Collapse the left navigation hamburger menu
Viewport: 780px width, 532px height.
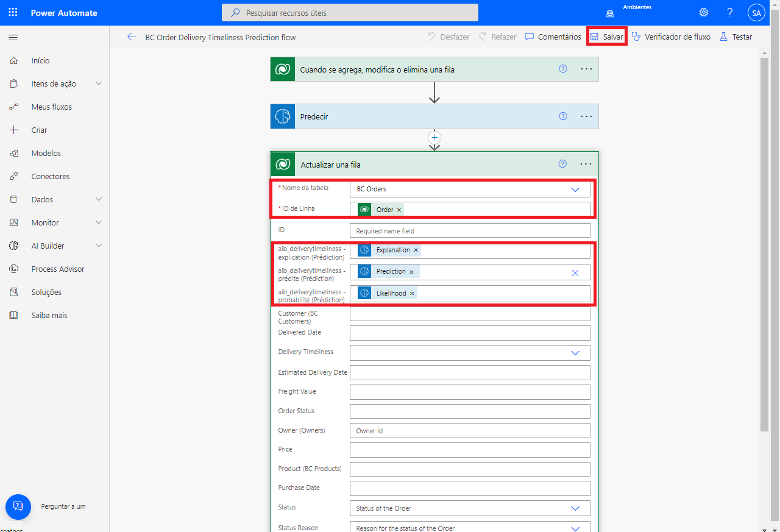[x=13, y=38]
